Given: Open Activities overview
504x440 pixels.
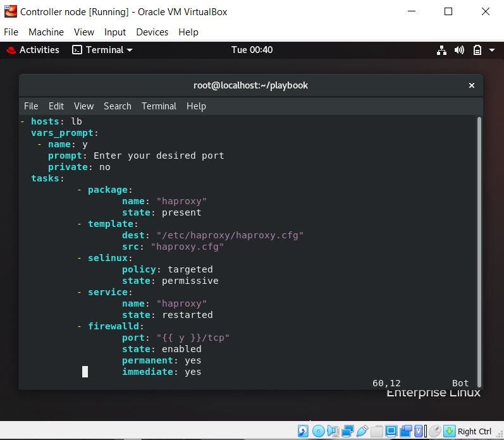Looking at the screenshot, I should (x=39, y=50).
